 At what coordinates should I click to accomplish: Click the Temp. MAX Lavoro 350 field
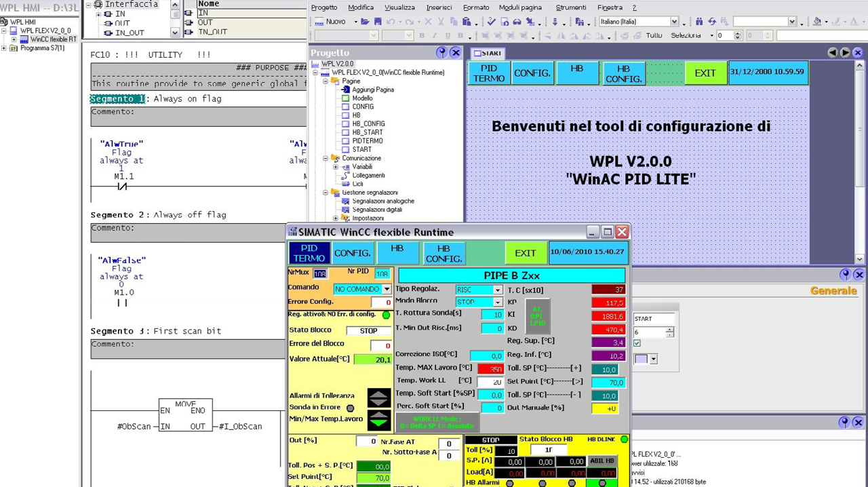490,369
